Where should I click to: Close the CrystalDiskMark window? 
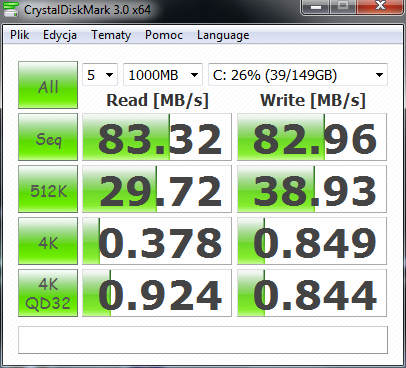pyautogui.click(x=380, y=6)
